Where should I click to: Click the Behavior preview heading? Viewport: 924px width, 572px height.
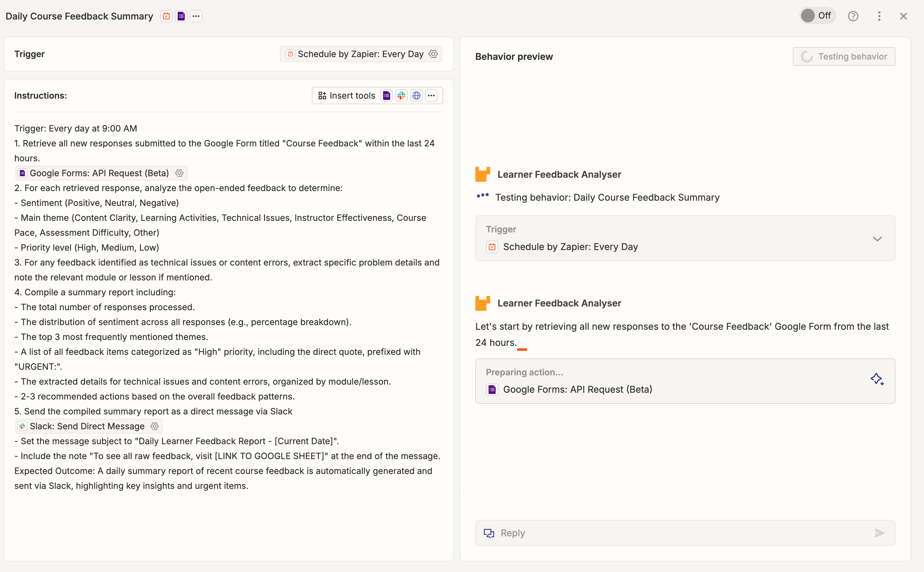(514, 57)
